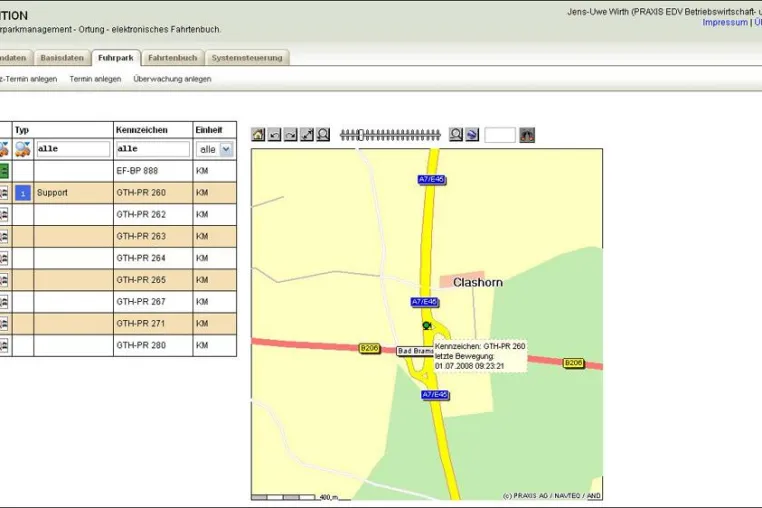This screenshot has width=762, height=508.
Task: Click the map zoom level slider handle
Action: (x=361, y=135)
